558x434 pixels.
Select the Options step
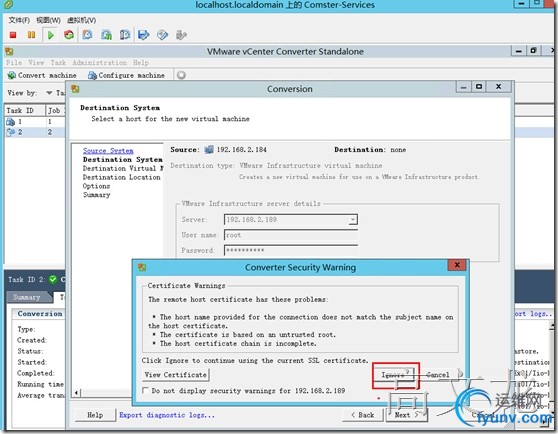click(x=96, y=186)
